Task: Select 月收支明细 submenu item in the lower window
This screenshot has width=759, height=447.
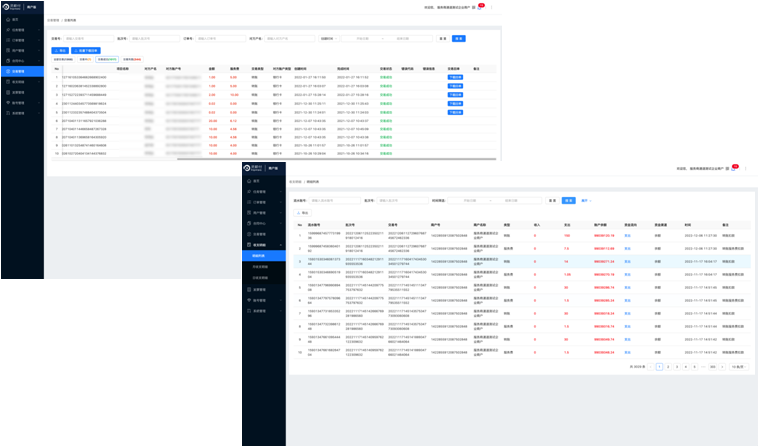Action: click(264, 267)
